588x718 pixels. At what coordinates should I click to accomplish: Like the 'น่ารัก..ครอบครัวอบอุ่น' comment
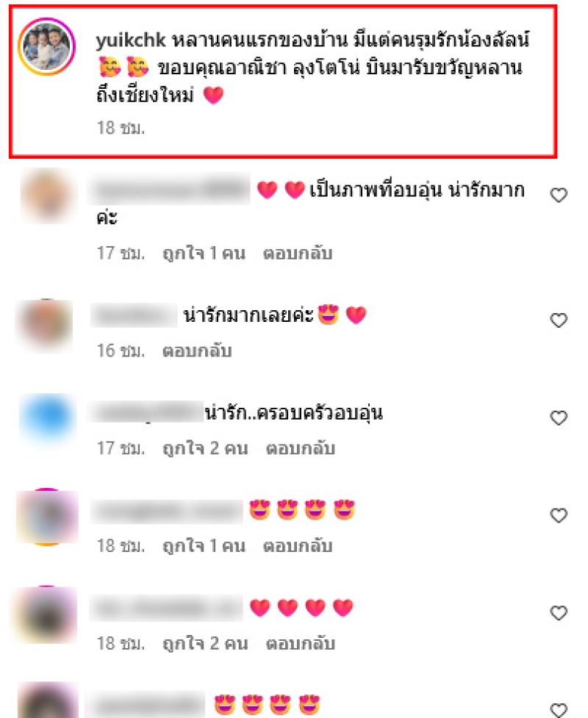(x=559, y=417)
